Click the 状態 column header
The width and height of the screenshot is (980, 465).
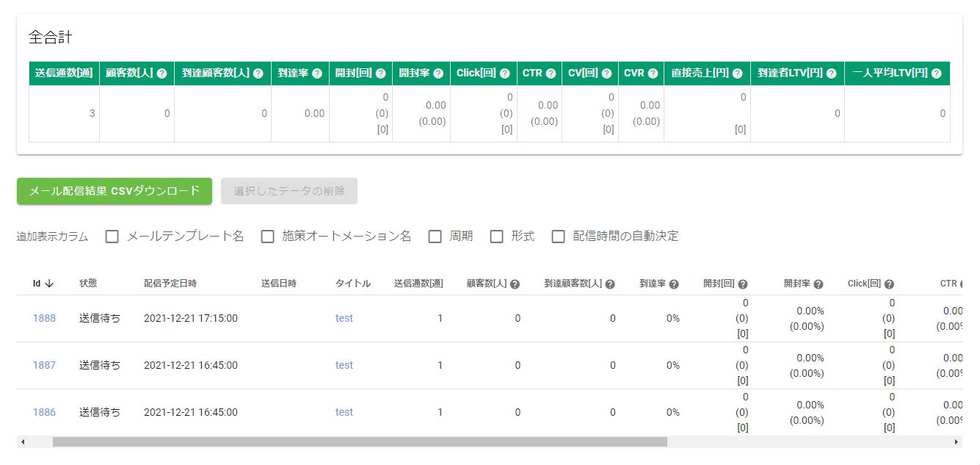click(88, 284)
